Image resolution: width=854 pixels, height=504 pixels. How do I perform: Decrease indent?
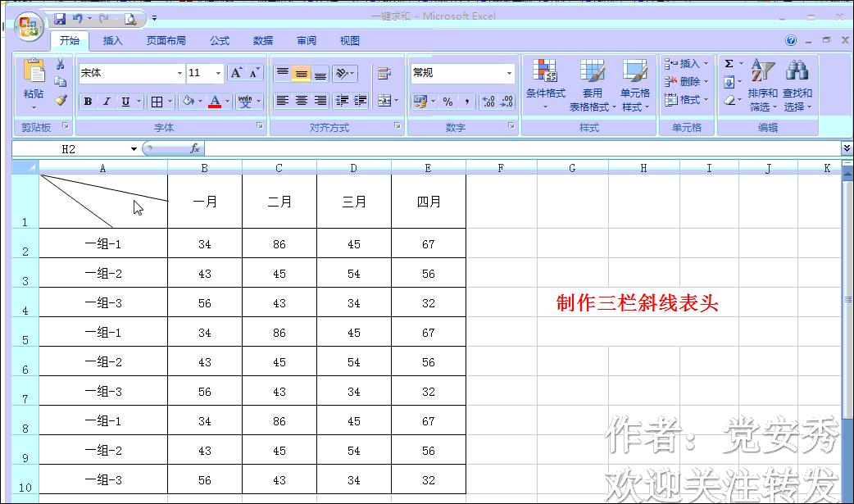342,101
